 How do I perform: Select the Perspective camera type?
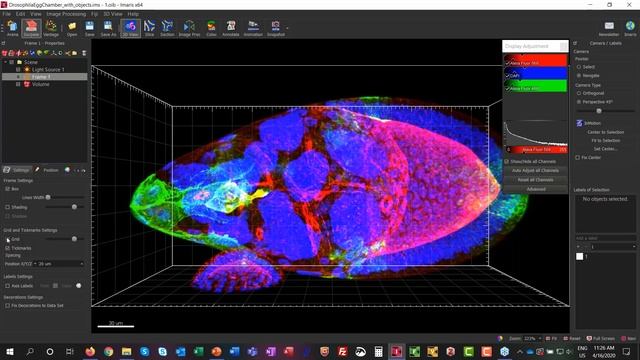(x=579, y=102)
